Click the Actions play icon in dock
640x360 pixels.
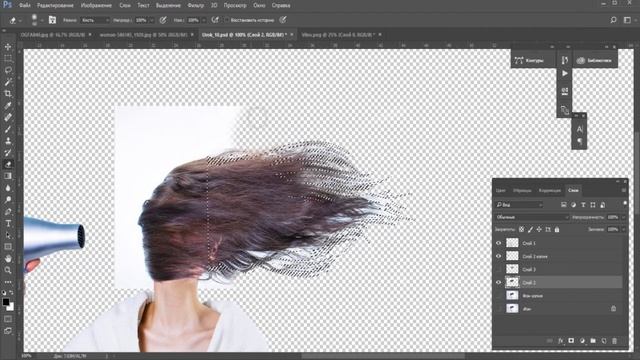564,74
